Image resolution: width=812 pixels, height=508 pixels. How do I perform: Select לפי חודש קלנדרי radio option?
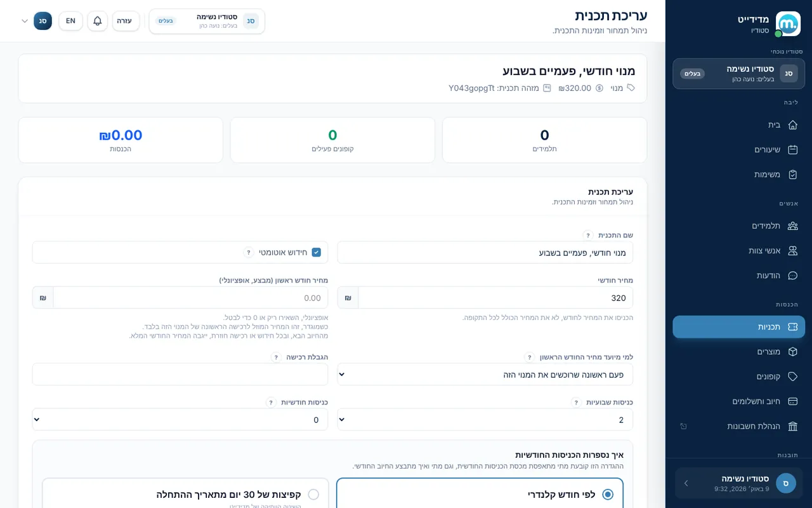click(x=608, y=494)
